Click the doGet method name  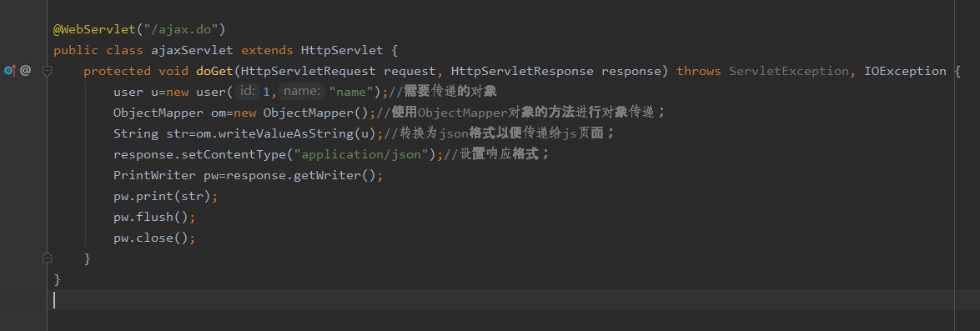(x=214, y=71)
